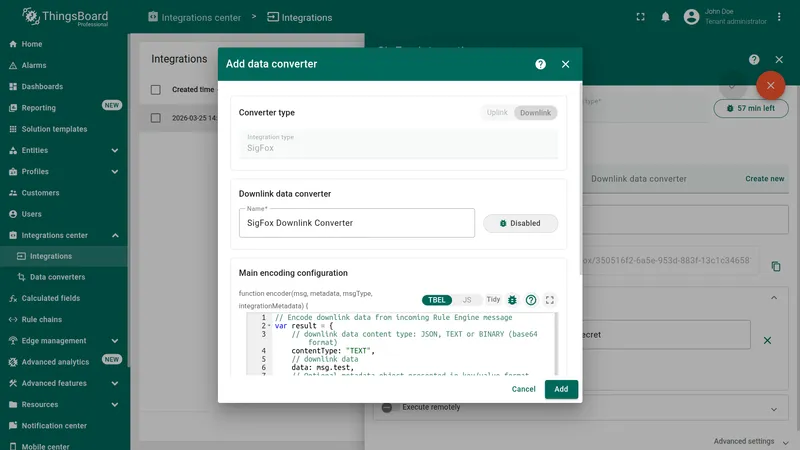The height and width of the screenshot is (450, 800).
Task: Expand Profiles menu chevron
Action: 115,172
